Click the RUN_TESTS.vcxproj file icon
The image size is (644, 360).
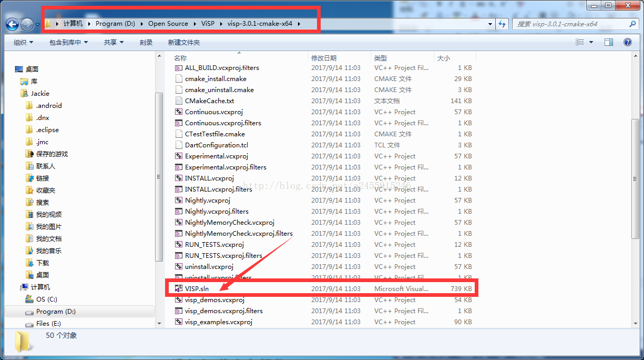(x=179, y=244)
